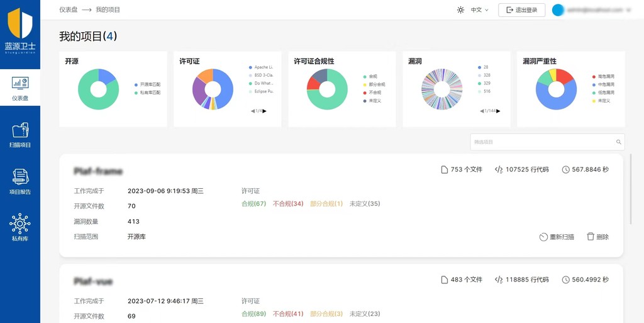Viewport: 644px width, 323px height.
Task: Click the 蓝源卫士 shield logo
Action: pos(20,24)
